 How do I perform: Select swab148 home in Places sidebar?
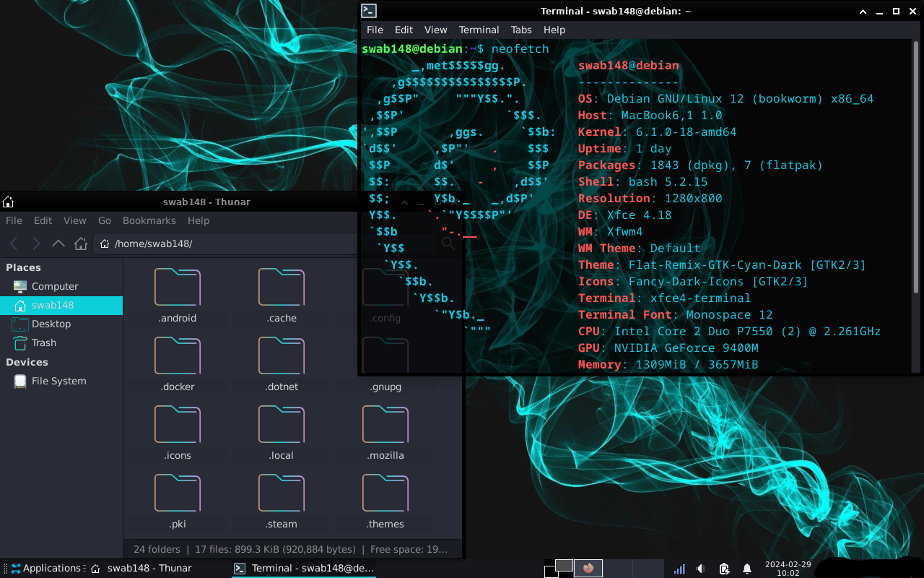[61, 305]
